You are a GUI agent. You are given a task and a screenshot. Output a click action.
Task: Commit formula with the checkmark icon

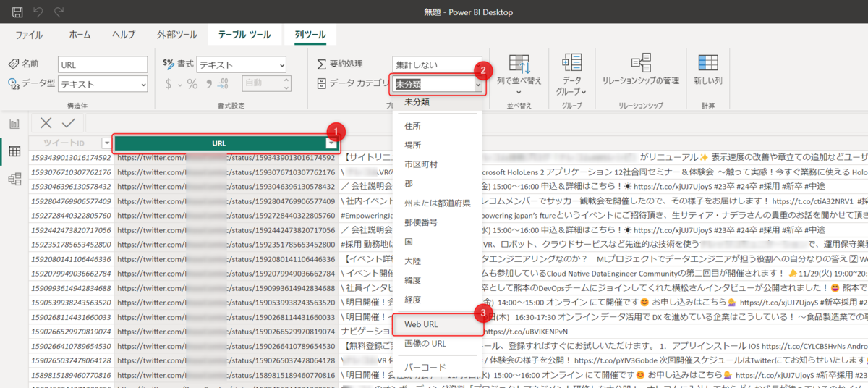pyautogui.click(x=70, y=124)
